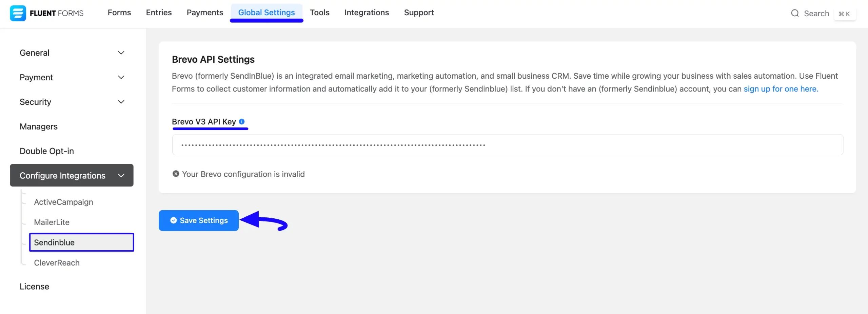Click the checkmark icon on Save Settings

[174, 220]
